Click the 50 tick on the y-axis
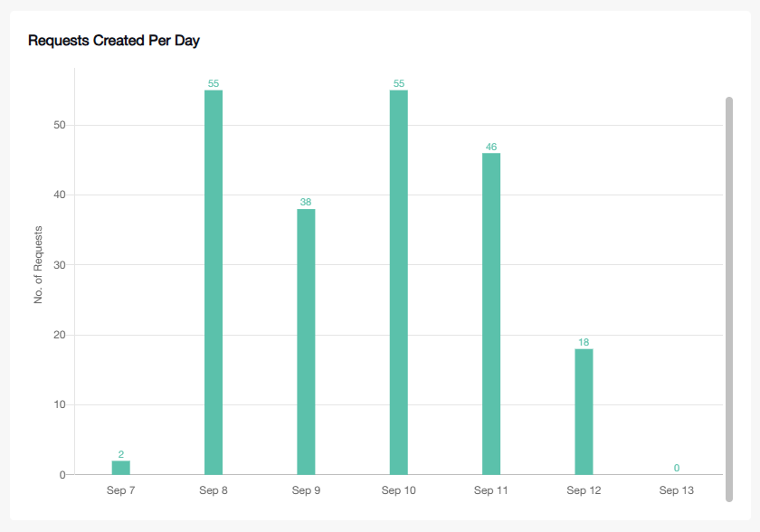760x532 pixels. point(59,125)
